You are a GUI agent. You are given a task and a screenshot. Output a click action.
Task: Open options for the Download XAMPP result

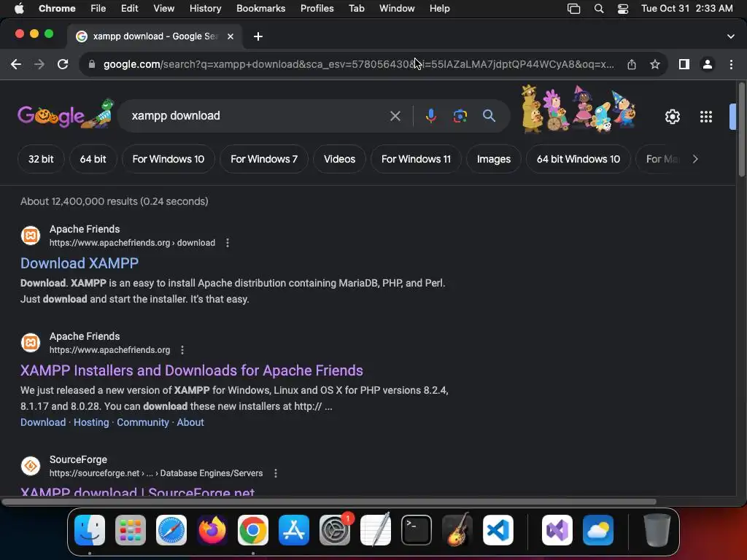pos(228,243)
